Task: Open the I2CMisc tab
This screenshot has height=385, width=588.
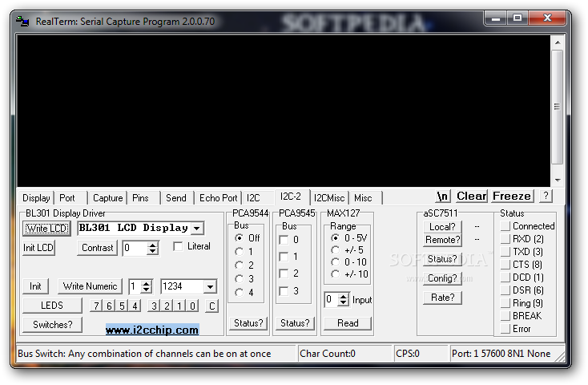Action: [x=329, y=198]
